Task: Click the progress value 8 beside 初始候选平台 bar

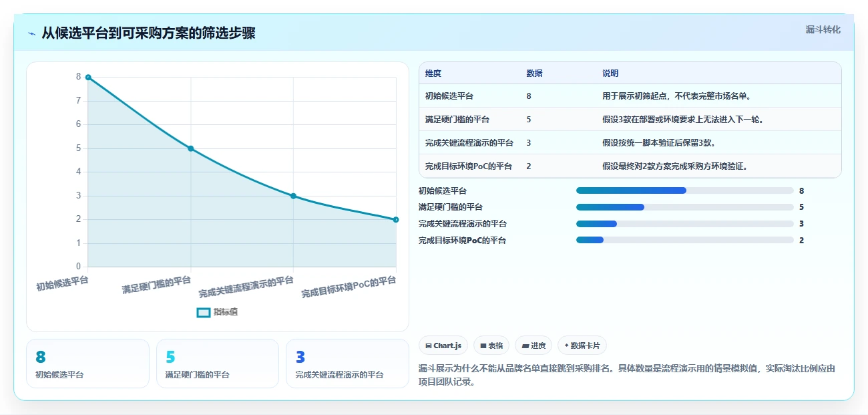Action: click(x=801, y=190)
